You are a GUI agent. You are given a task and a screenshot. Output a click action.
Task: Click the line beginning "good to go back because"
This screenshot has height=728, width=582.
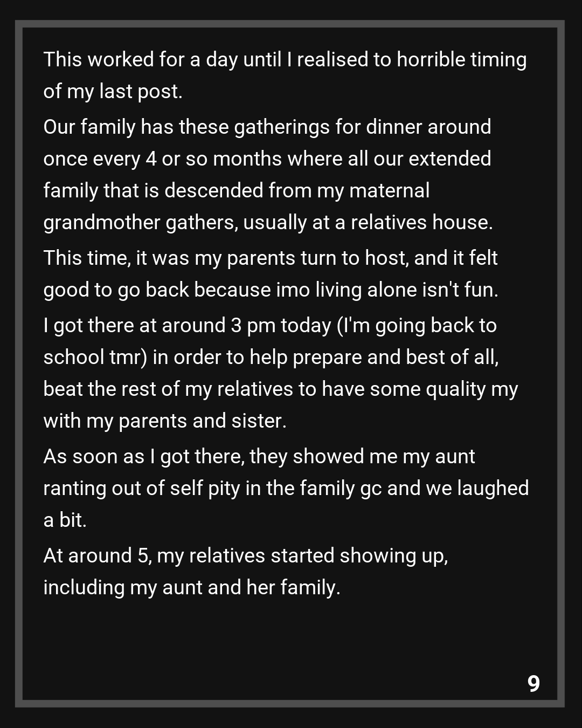coord(271,290)
